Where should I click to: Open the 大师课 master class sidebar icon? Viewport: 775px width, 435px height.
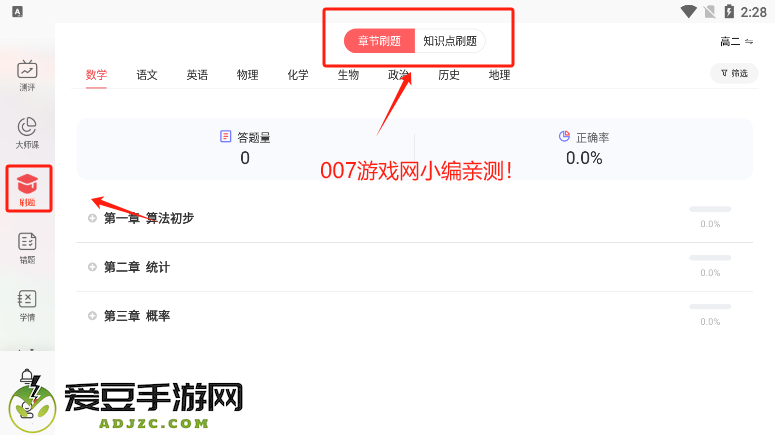27,133
